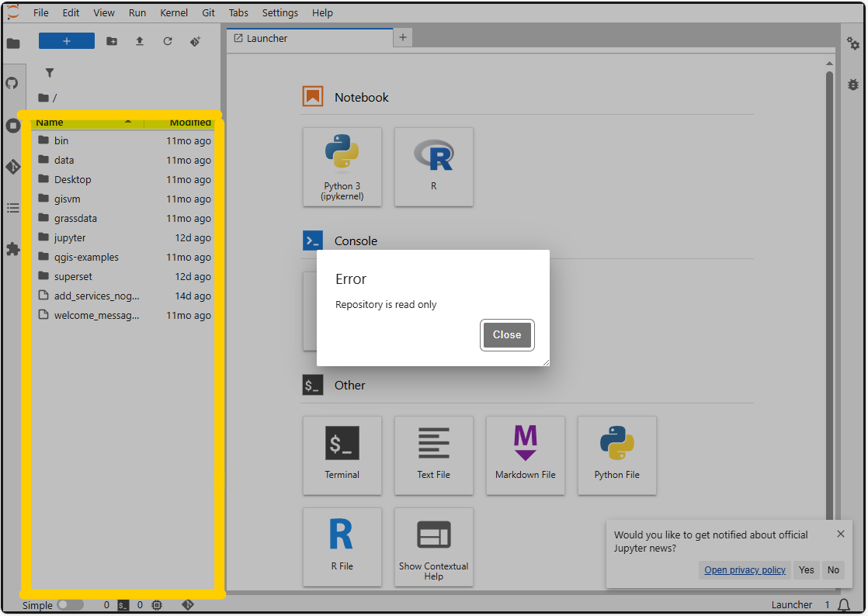The image size is (868, 616).
Task: Create a new Text File
Action: click(434, 455)
